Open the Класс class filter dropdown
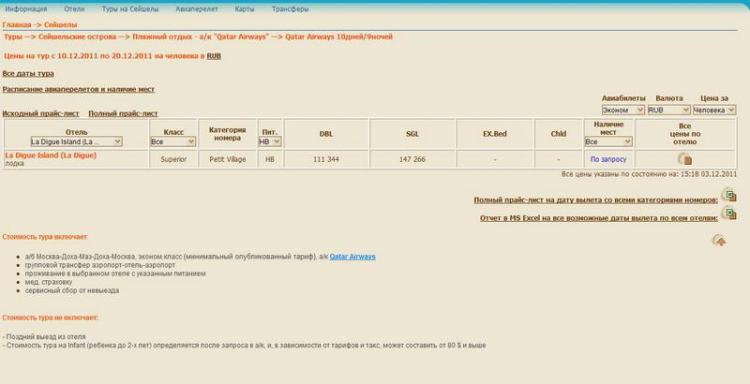The height and width of the screenshot is (384, 750). coord(173,142)
